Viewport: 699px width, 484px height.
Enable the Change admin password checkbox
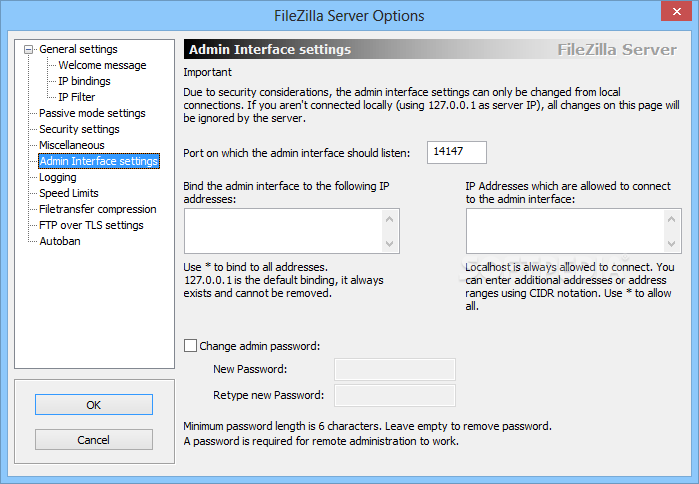click(190, 346)
